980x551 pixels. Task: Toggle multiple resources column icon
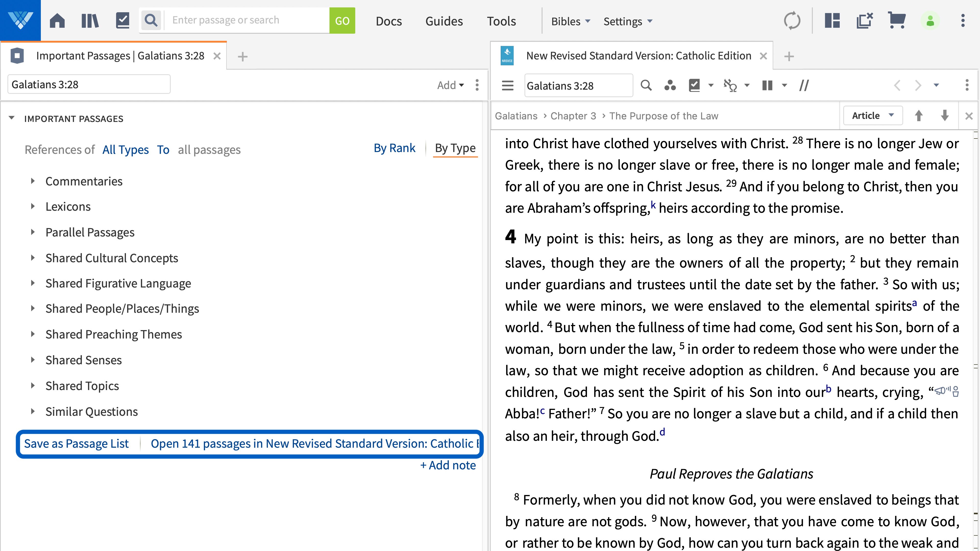pos(767,85)
